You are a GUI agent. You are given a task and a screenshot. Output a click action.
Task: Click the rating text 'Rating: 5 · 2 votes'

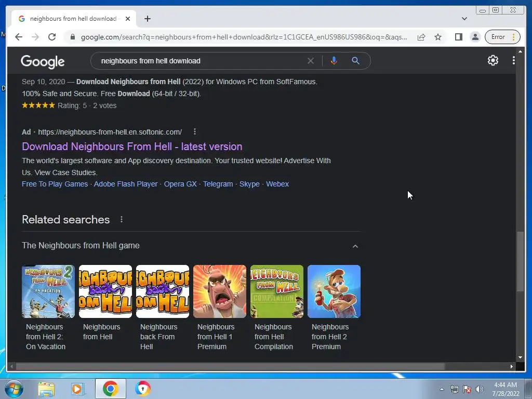point(87,105)
